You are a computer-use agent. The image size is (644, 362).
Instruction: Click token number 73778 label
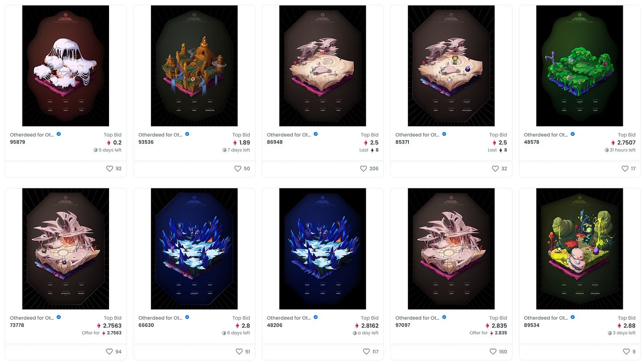click(17, 325)
